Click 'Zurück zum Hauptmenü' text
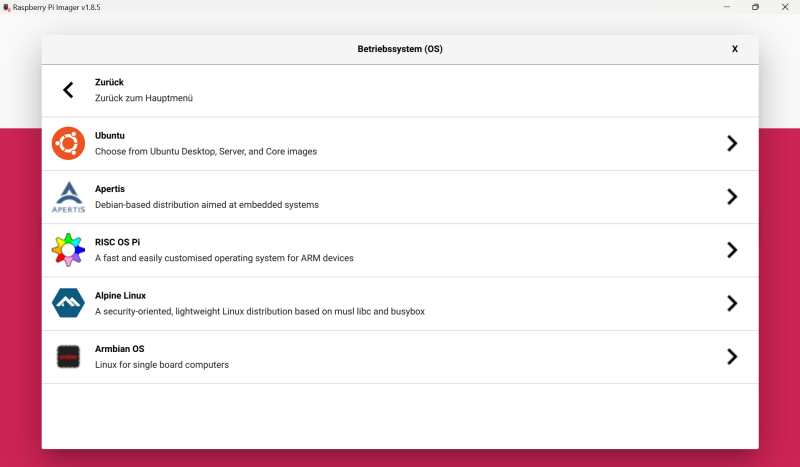 (x=144, y=98)
